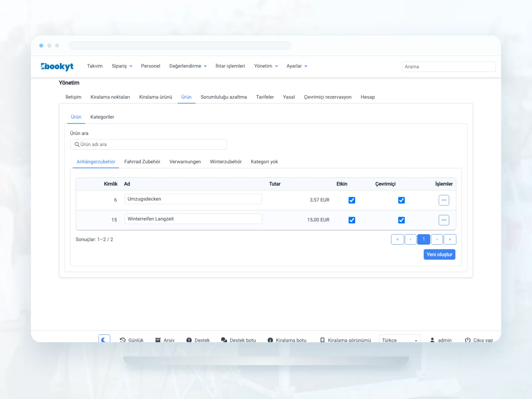Switch to Tarifeler tab

(x=265, y=97)
